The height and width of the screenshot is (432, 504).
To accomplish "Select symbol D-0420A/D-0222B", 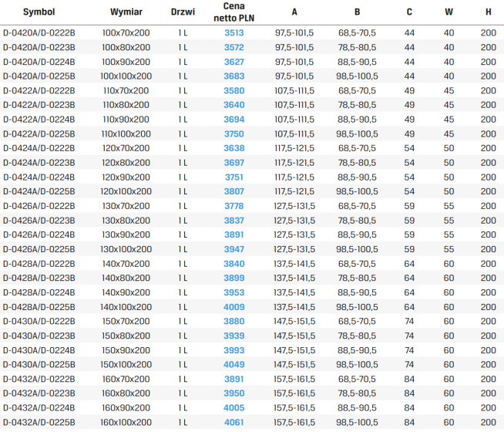I will coord(39,33).
